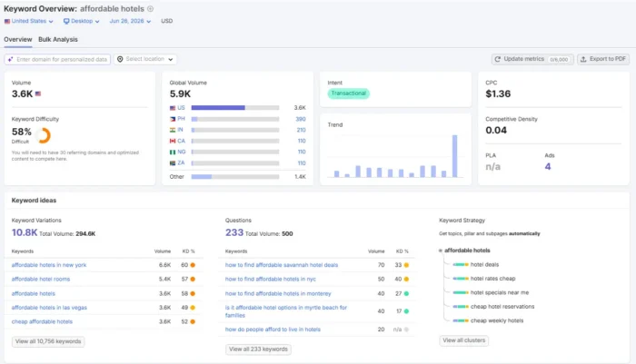Image resolution: width=636 pixels, height=364 pixels.
Task: Open the Jun 26, 2026 date dropdown
Action: pos(130,21)
